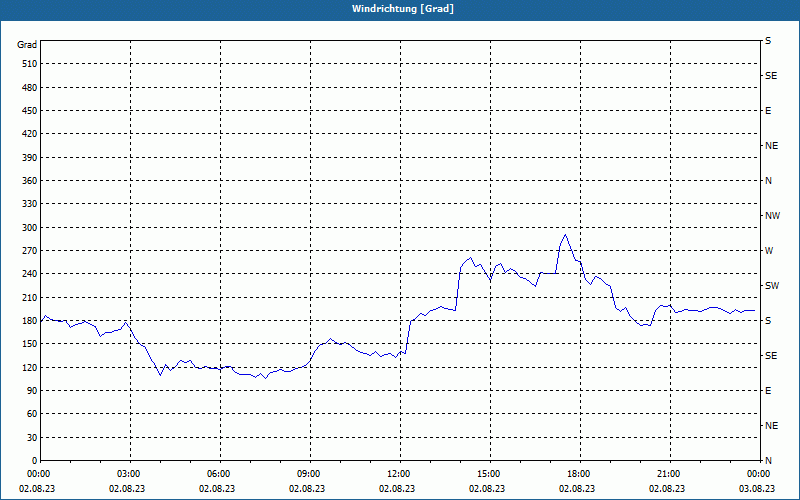Viewport: 800px width, 500px height.
Task: Click the SW compass label on right axis
Action: (772, 286)
